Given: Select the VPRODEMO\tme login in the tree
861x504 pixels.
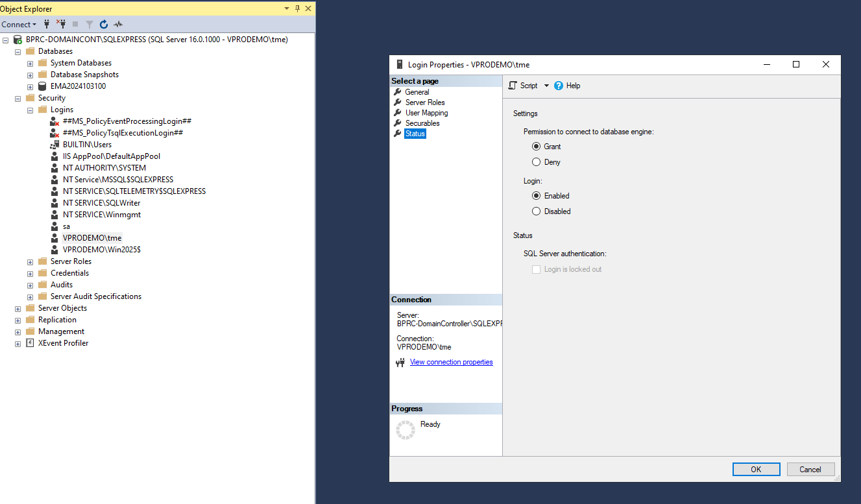Looking at the screenshot, I should click(91, 237).
